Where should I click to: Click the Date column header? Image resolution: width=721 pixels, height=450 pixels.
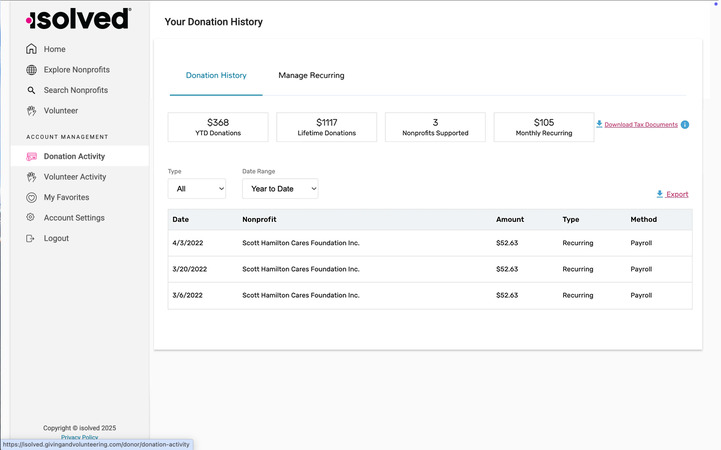(x=181, y=220)
